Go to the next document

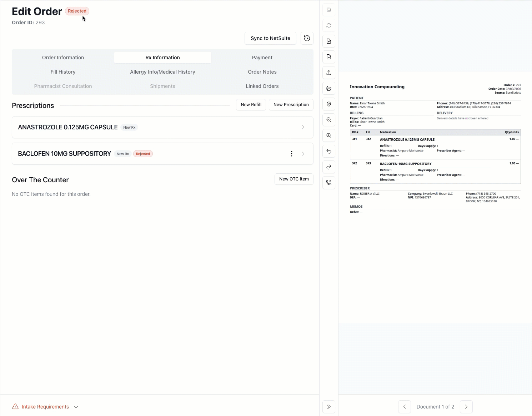[466, 407]
